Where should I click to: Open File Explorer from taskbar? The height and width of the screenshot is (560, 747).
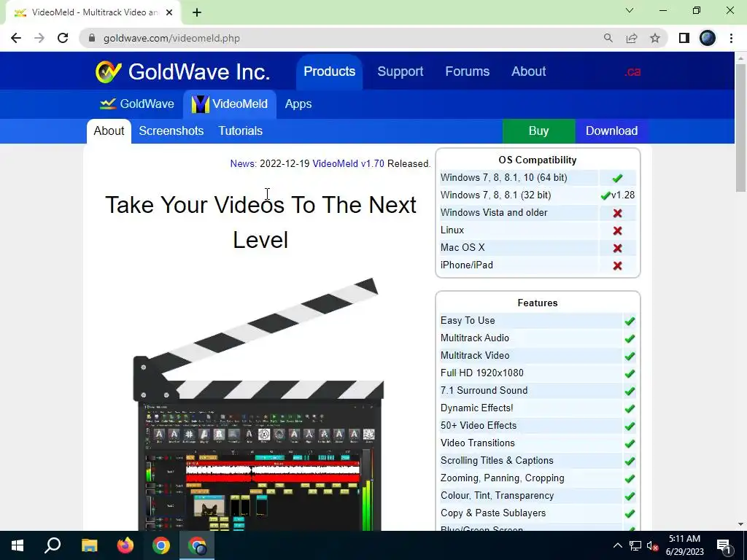click(x=89, y=545)
